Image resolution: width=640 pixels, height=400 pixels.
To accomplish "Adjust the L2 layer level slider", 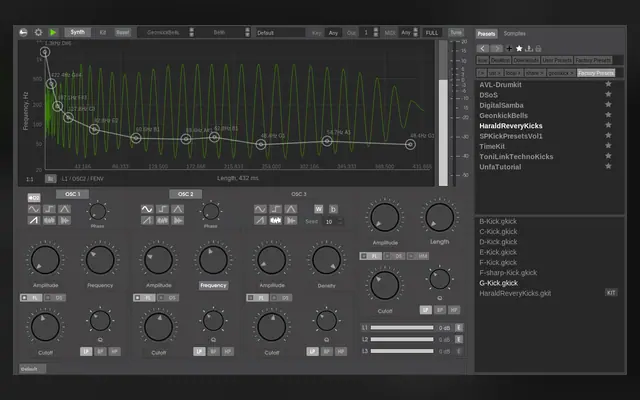I will point(402,339).
